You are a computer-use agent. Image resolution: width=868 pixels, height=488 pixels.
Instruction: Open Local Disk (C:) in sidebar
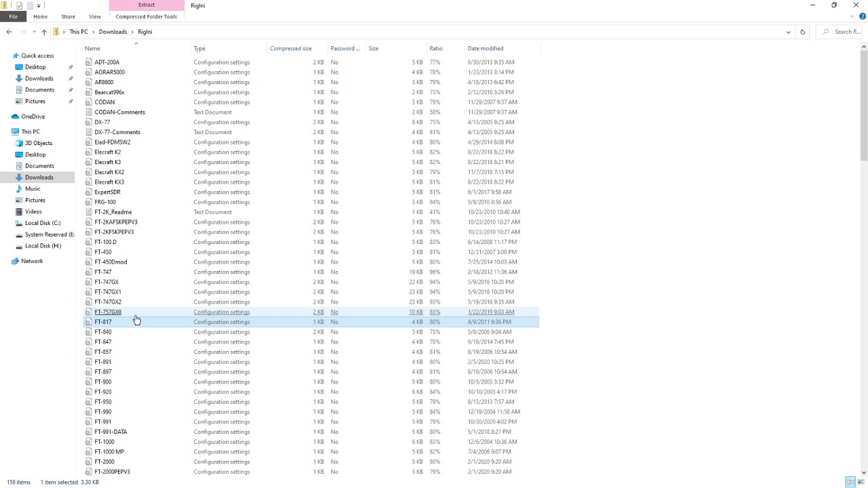coord(43,223)
